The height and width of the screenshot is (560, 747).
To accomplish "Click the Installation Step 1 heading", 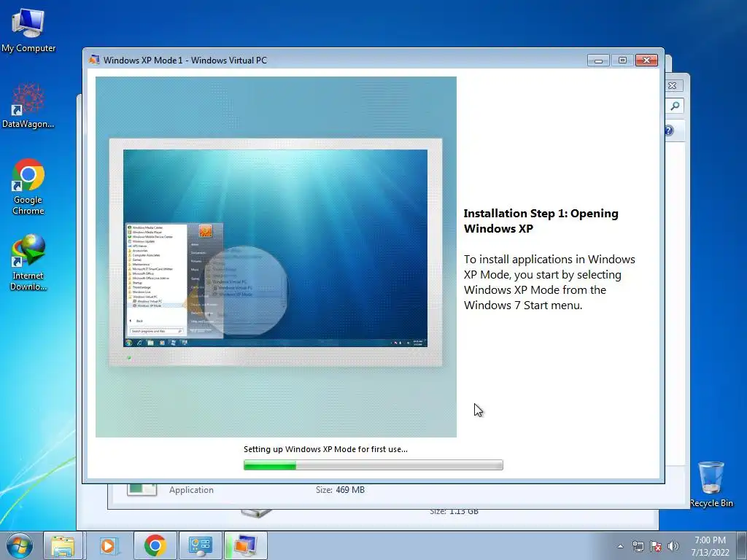I will point(541,221).
